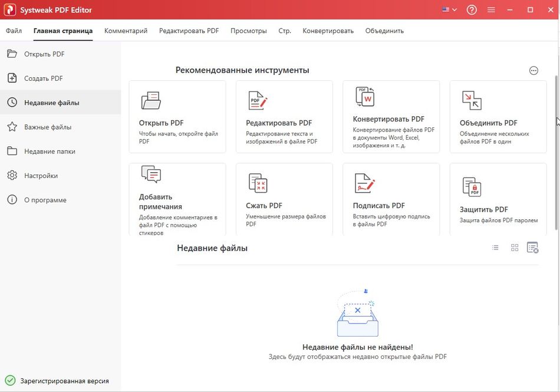Image resolution: width=560 pixels, height=392 pixels.
Task: Launch the Конвертировать PDF conversion tool icon
Action: tap(364, 96)
